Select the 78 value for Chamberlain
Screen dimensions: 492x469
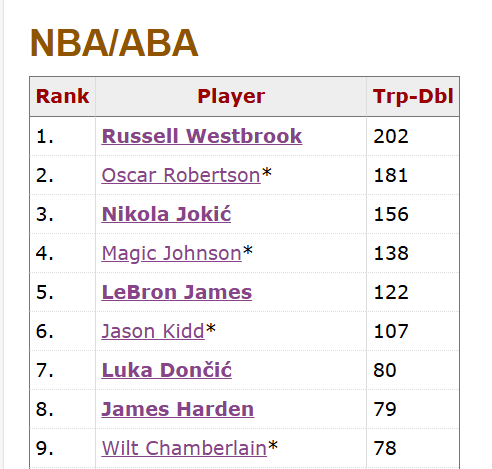(385, 448)
